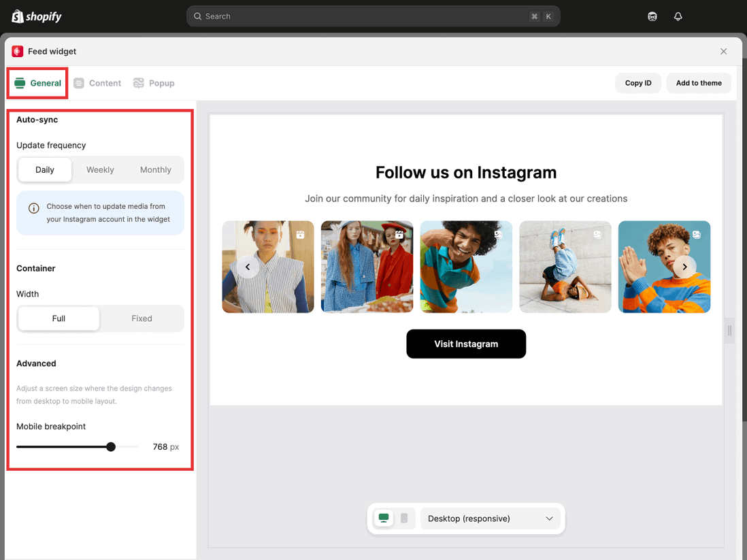Open the Desktop (responsive) dropdown
This screenshot has width=747, height=560.
click(491, 518)
